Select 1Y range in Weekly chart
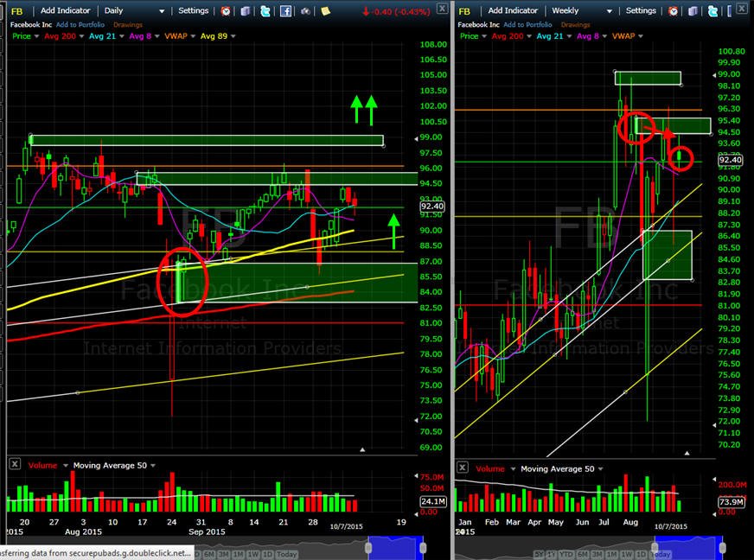 coord(552,554)
